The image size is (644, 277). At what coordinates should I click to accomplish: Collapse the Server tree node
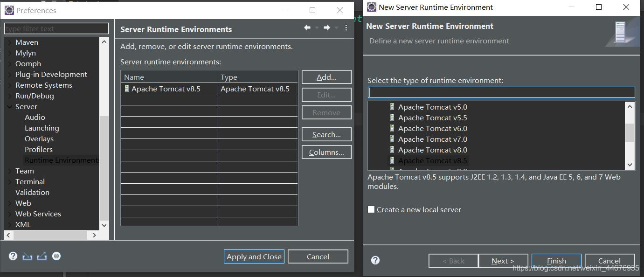10,106
